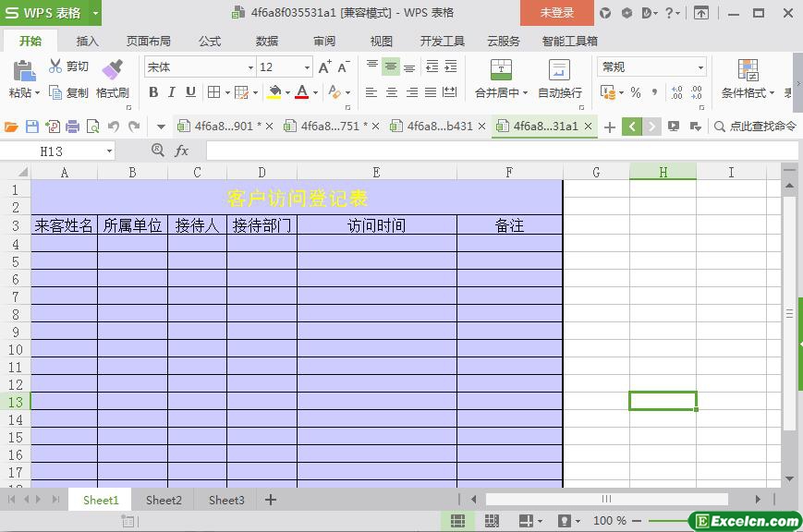Open the font size dropdown

coord(307,67)
